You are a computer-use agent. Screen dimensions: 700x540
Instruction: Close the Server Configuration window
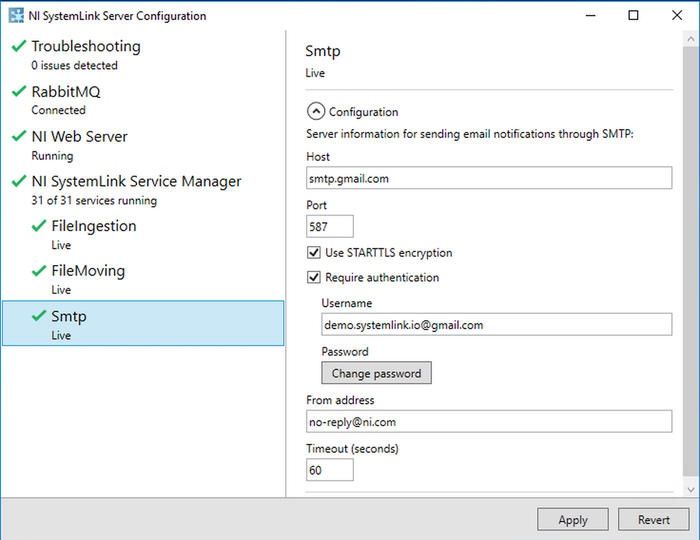677,15
